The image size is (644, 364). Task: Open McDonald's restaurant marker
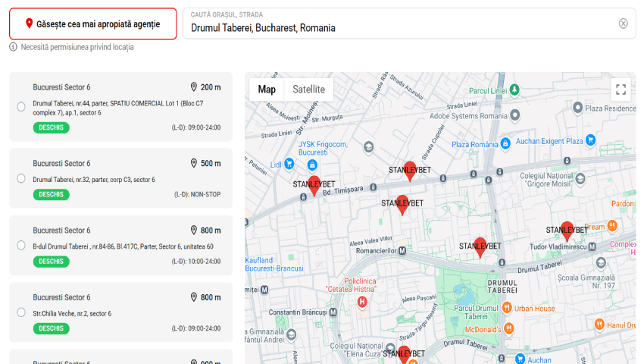point(509,328)
